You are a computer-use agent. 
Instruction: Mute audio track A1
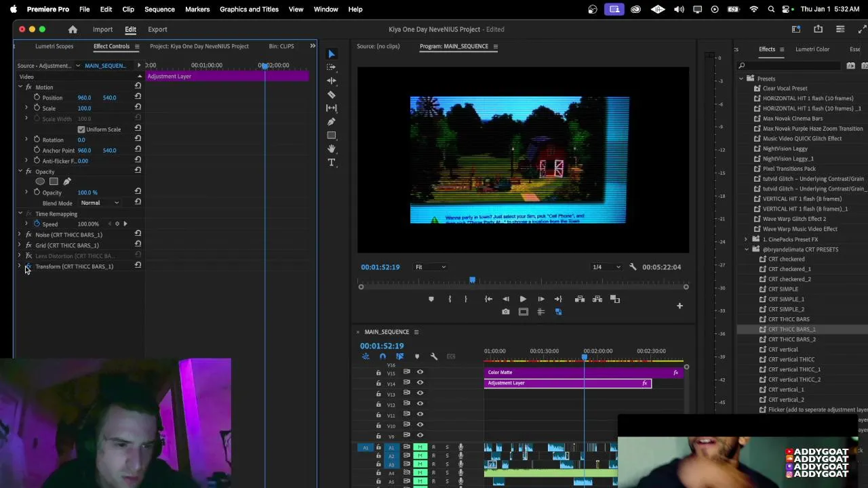(x=420, y=447)
